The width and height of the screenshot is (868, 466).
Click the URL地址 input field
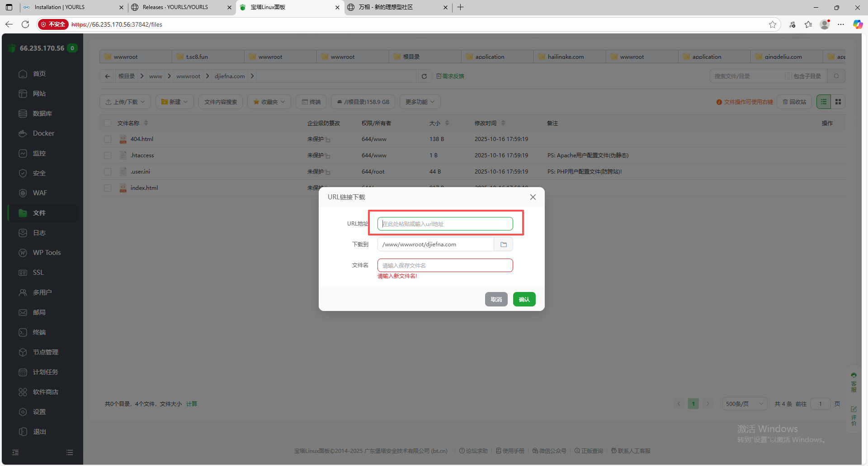(445, 224)
